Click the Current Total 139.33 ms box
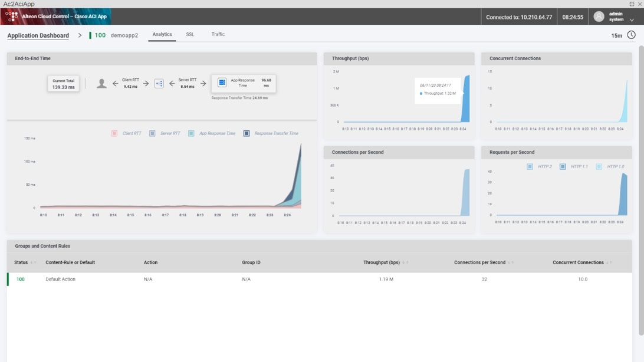The image size is (644, 362). tap(63, 84)
